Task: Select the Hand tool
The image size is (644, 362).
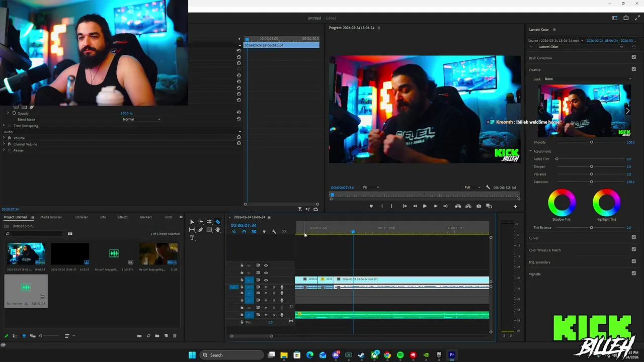Action: (x=218, y=230)
